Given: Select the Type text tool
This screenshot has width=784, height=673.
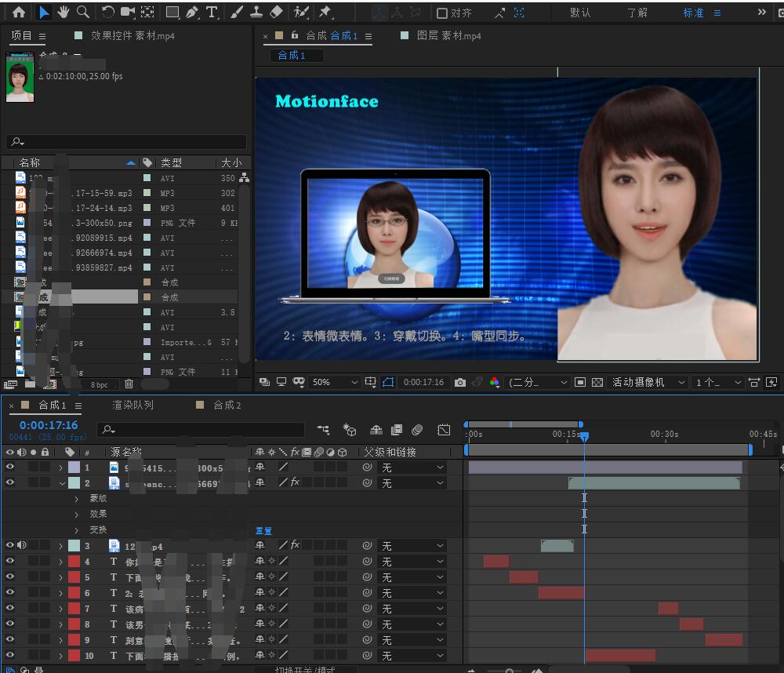Looking at the screenshot, I should point(212,12).
